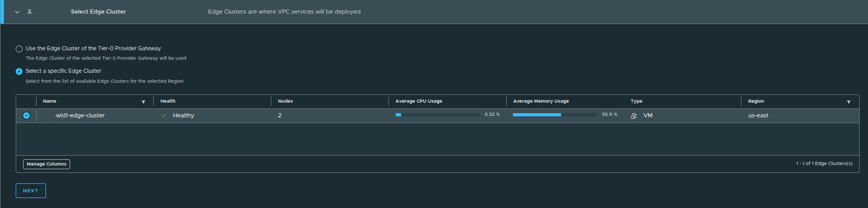Choose 'Select a specific Edge Cluster' radio option

(19, 71)
